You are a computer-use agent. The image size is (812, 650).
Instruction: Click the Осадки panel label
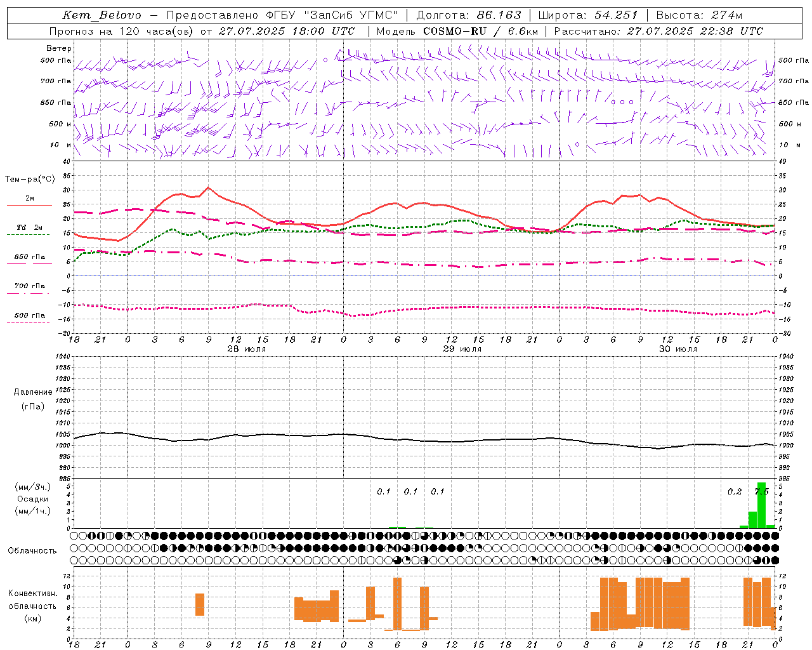point(33,499)
